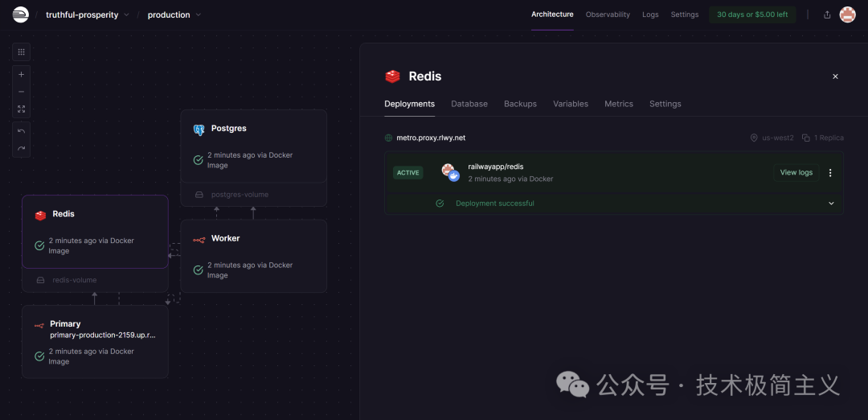Viewport: 868px width, 420px height.
Task: Select the postgres-volume row
Action: (x=253, y=195)
